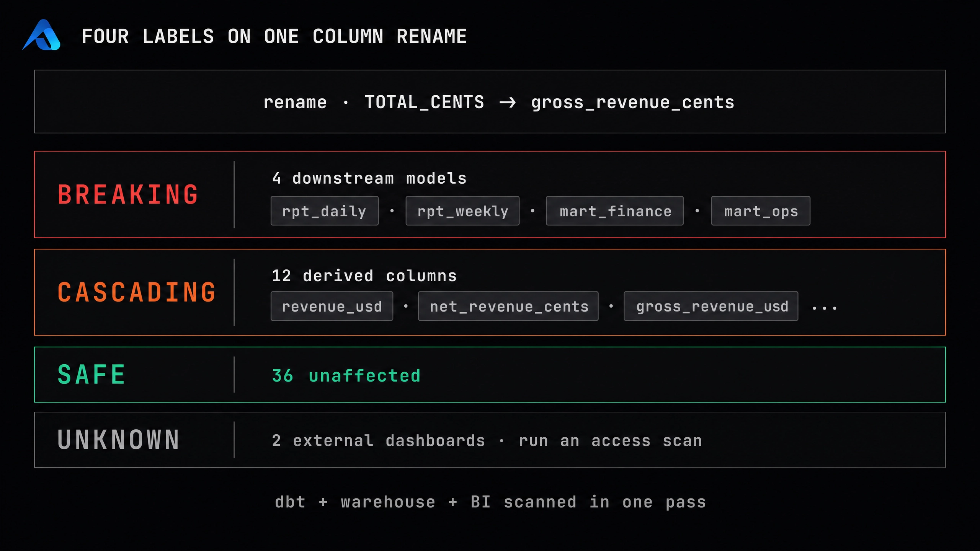Click the arrow after TOTAL_CENTS
This screenshot has width=980, height=551.
(508, 103)
